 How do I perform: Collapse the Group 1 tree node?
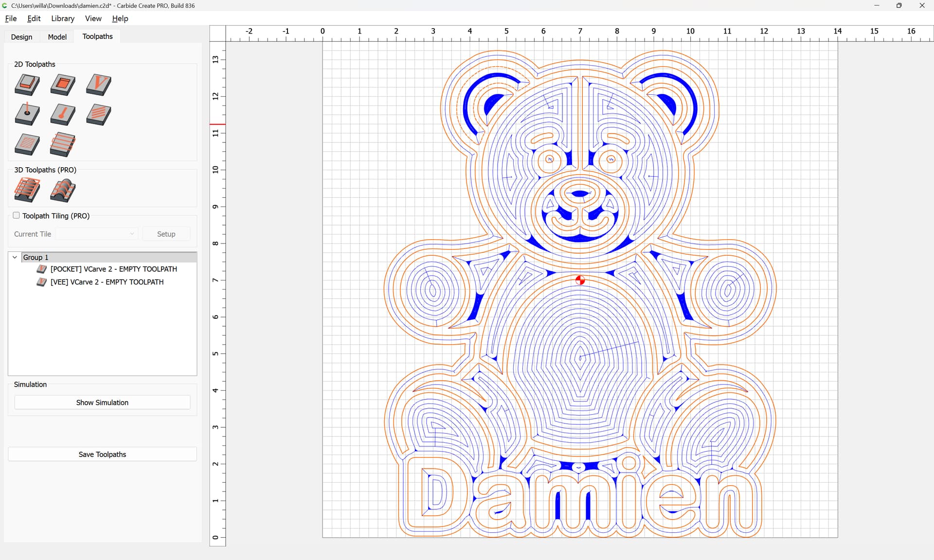click(x=15, y=257)
